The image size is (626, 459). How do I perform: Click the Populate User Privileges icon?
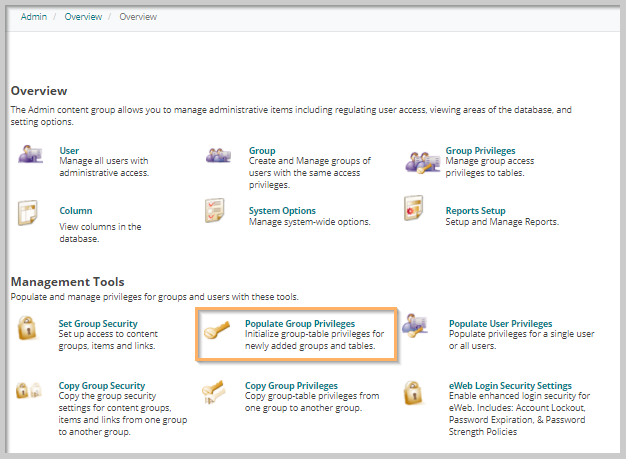coord(415,326)
